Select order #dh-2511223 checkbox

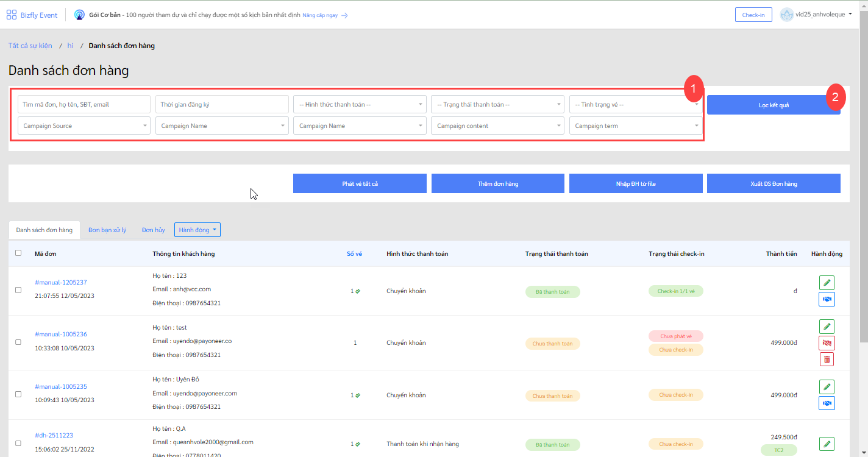(18, 443)
